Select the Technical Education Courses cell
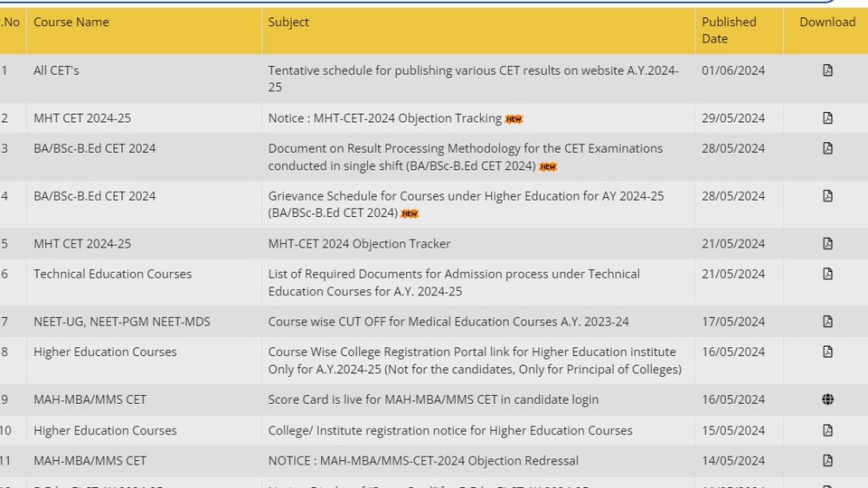The height and width of the screenshot is (488, 868). coord(112,274)
